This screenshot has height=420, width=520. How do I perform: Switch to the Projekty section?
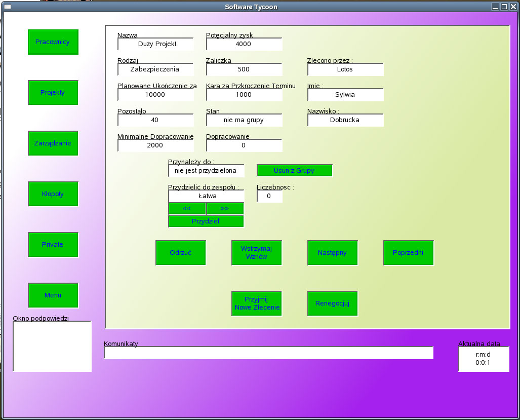click(53, 93)
